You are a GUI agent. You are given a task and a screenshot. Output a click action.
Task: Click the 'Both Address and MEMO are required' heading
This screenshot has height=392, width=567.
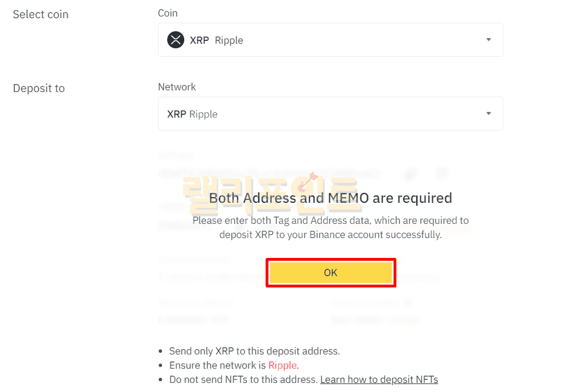pos(330,198)
